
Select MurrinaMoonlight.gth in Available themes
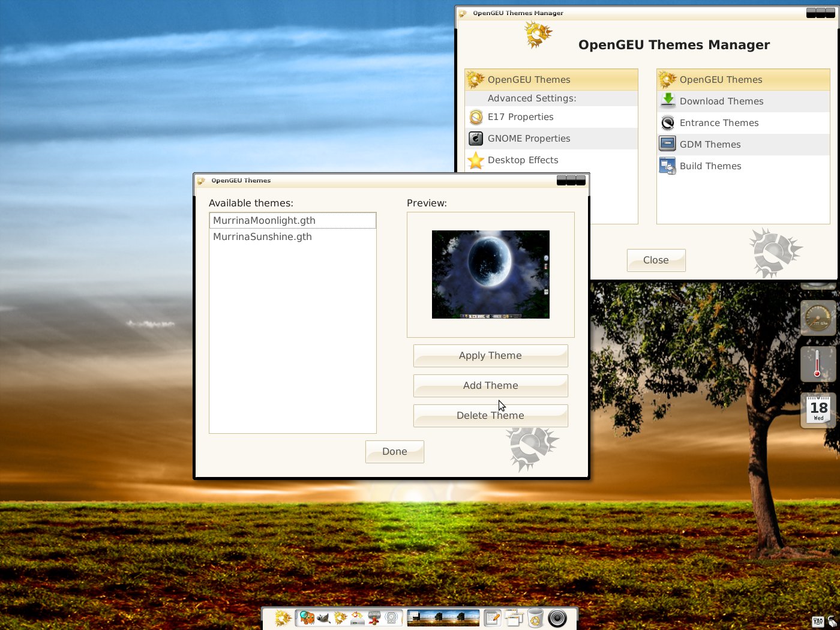(293, 220)
